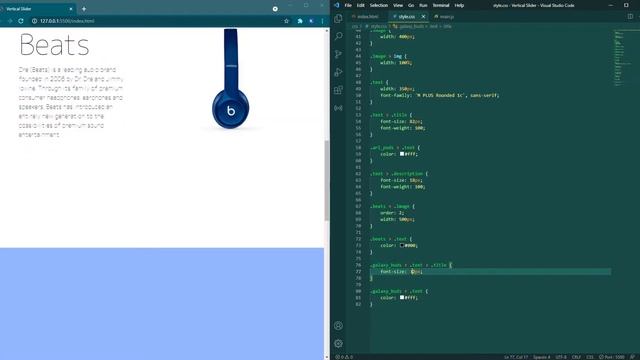This screenshot has height=360, width=640.
Task: Click the Beats description paragraph
Action: click(x=71, y=102)
